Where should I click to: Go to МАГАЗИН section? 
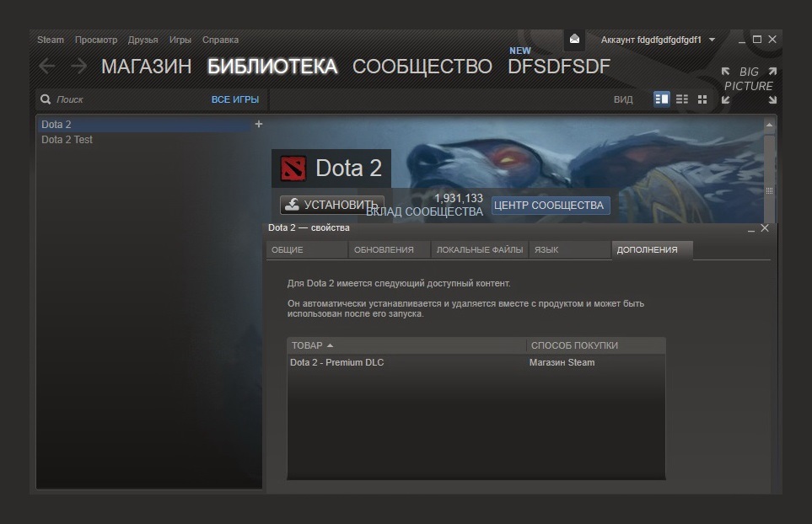[x=146, y=67]
